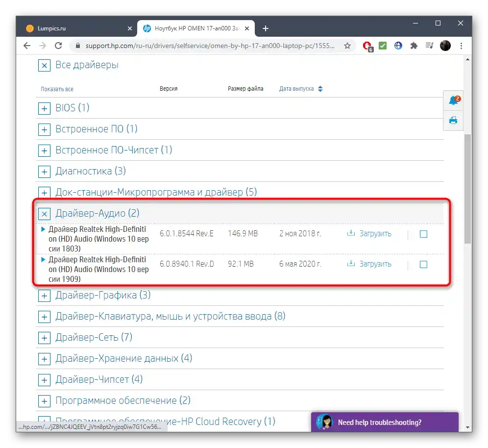Expand Драйвер-Хранение данных (4) category
Screen dimensions: 488x448
coord(44,359)
